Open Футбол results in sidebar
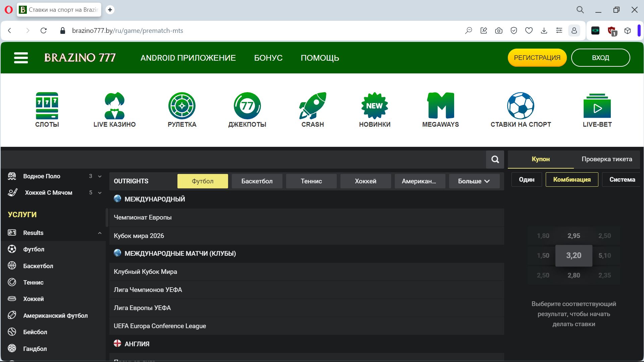The image size is (644, 362). (x=54, y=249)
